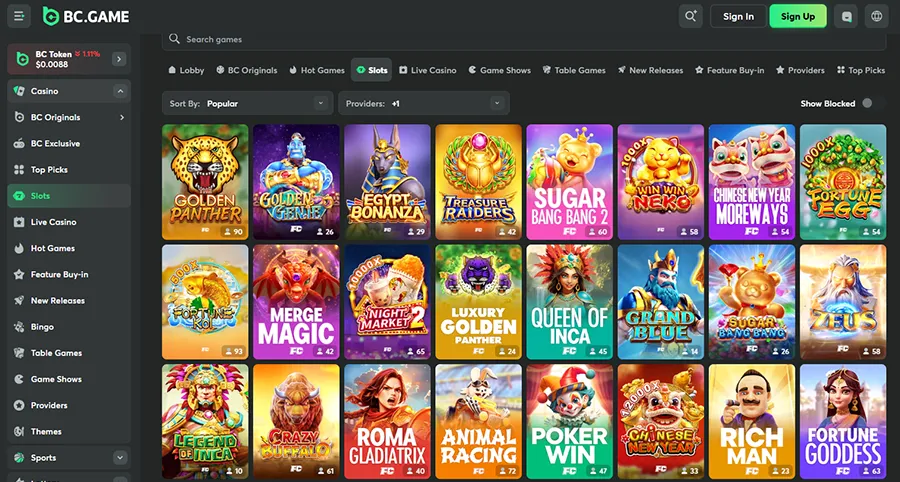Image resolution: width=900 pixels, height=482 pixels.
Task: Open the Zeus game thumbnail
Action: click(843, 302)
